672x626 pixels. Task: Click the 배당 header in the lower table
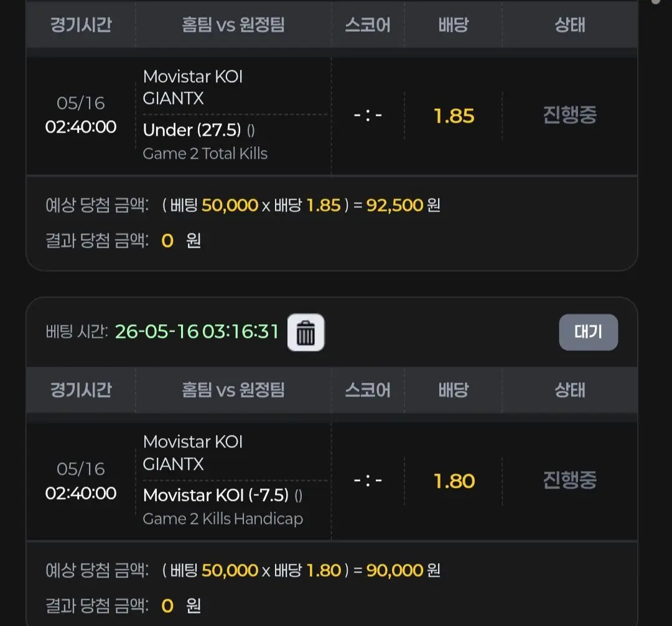click(454, 390)
